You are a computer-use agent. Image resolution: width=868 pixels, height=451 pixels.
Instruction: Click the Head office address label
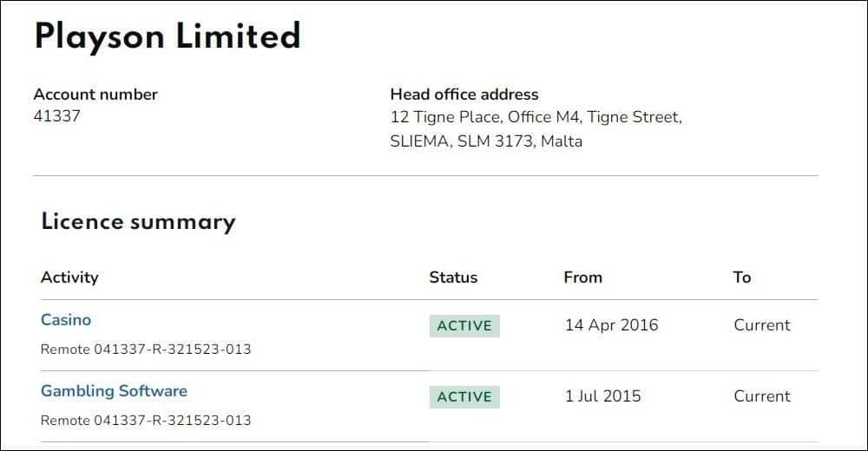tap(464, 94)
